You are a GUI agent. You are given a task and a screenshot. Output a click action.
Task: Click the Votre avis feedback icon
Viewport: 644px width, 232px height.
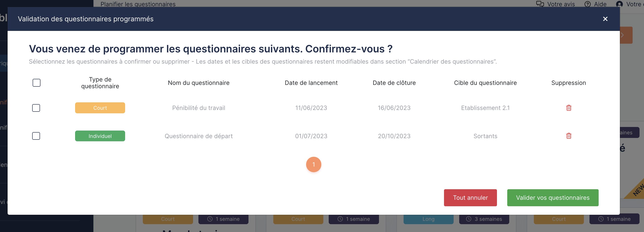tap(540, 4)
